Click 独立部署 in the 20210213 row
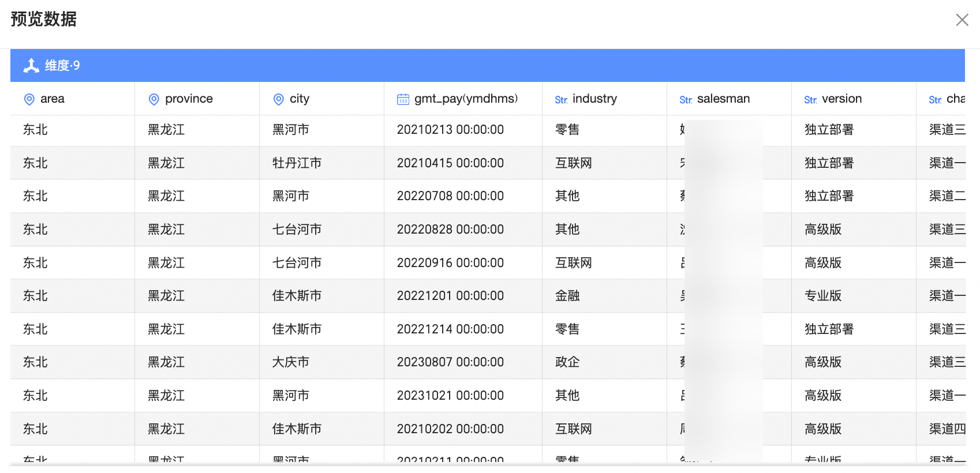Screen dimensions: 980x473 coord(829,130)
